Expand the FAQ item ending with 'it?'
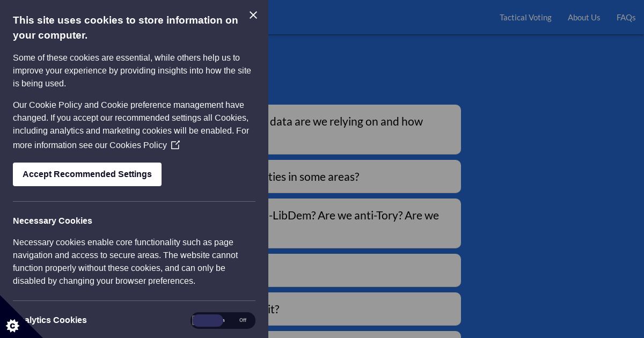 pos(364,309)
